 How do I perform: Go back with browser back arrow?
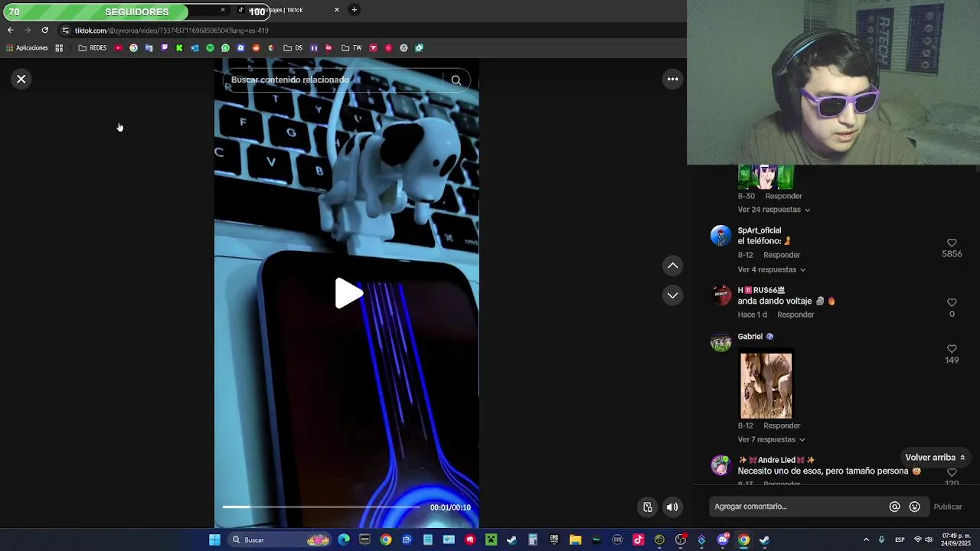[11, 30]
